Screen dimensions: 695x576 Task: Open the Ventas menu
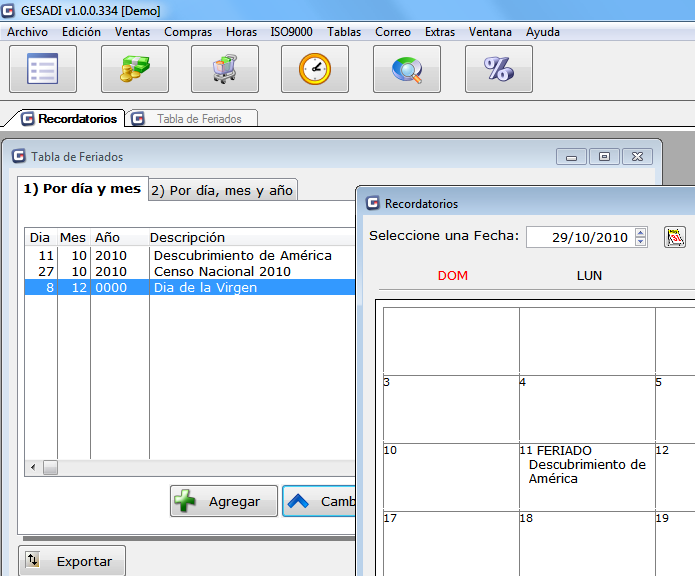coord(132,32)
